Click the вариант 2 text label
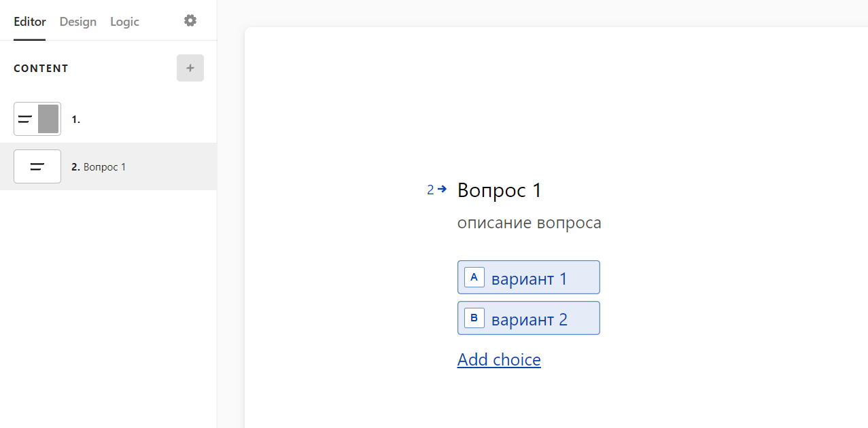The image size is (868, 428). click(530, 319)
